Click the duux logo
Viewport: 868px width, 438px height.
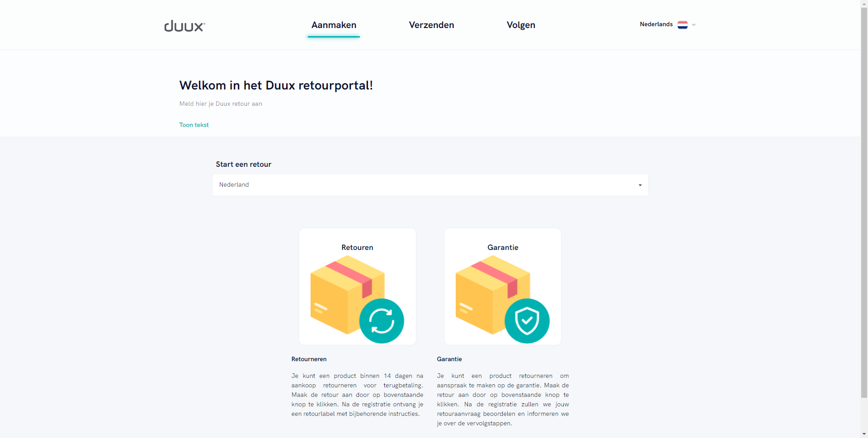pos(184,26)
